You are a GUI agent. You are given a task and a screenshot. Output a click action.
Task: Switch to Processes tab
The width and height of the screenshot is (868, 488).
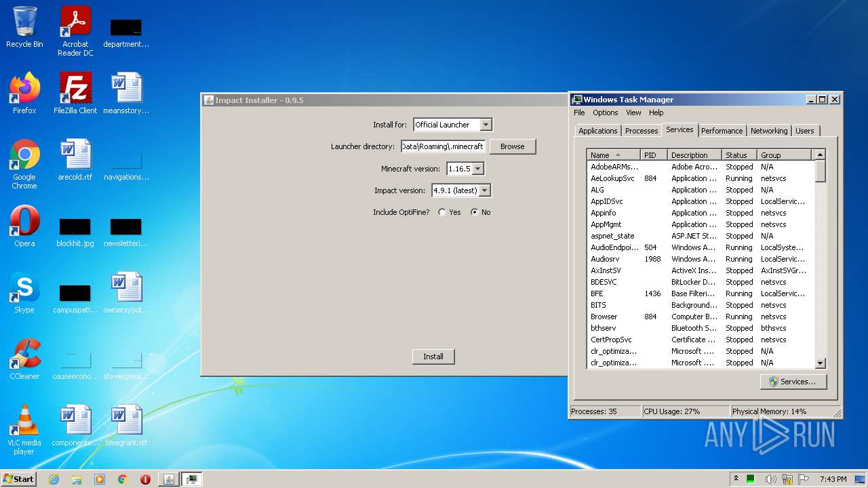[642, 131]
